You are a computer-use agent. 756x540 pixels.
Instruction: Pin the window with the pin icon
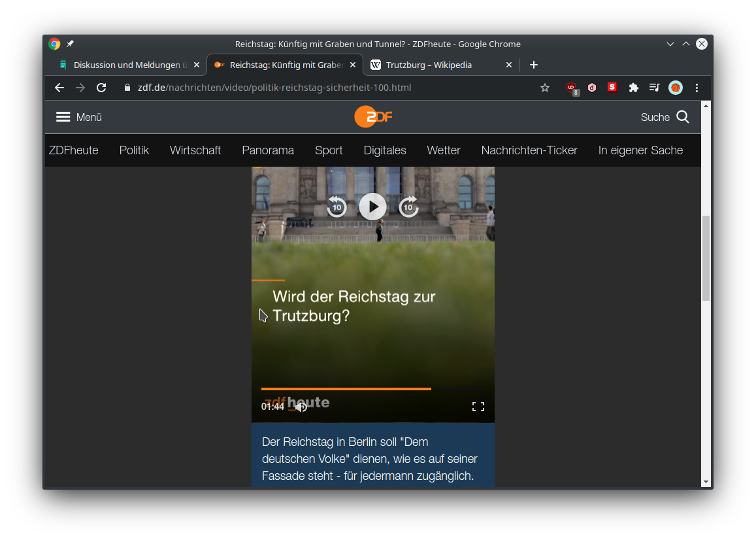coord(71,44)
